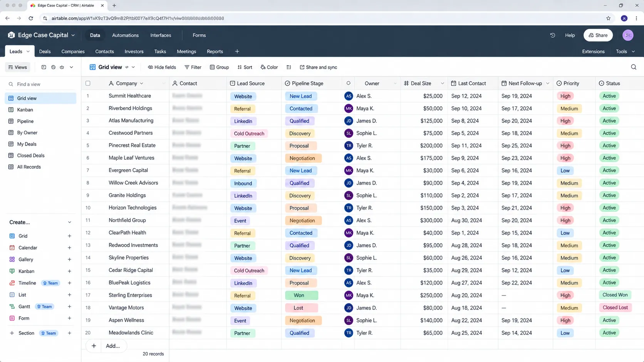This screenshot has width=644, height=362.
Task: Go to Automations tab
Action: (125, 35)
